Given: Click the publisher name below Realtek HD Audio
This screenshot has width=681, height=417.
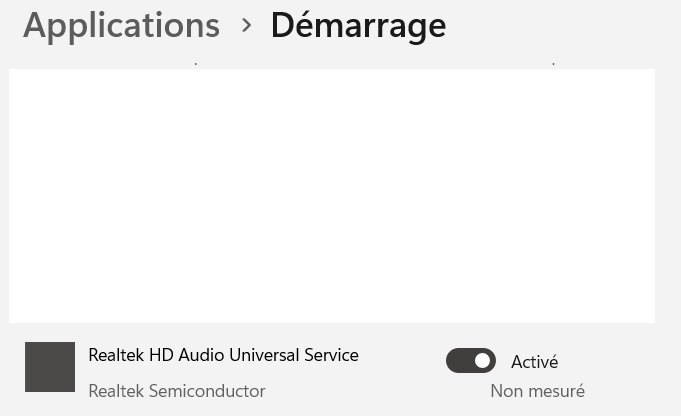Looking at the screenshot, I should (x=177, y=391).
